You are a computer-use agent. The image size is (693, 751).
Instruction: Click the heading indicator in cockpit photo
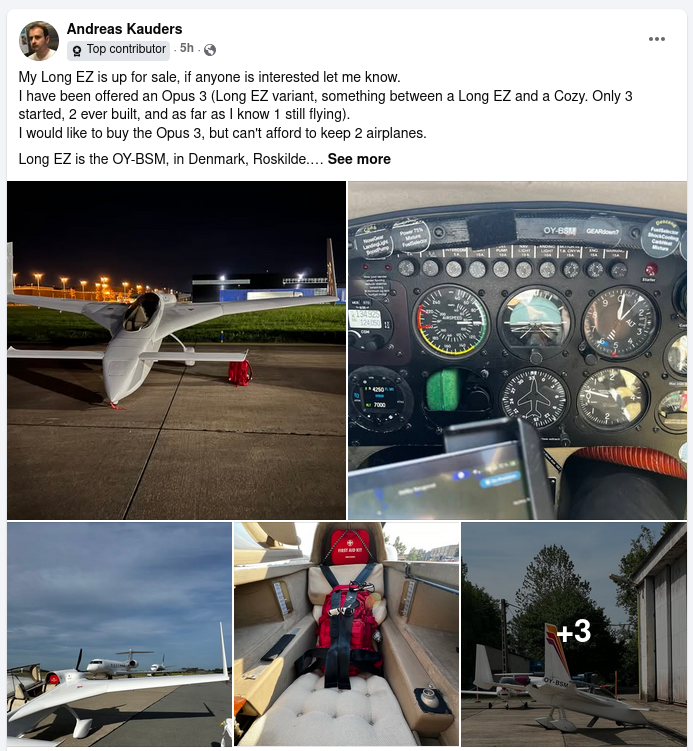534,399
